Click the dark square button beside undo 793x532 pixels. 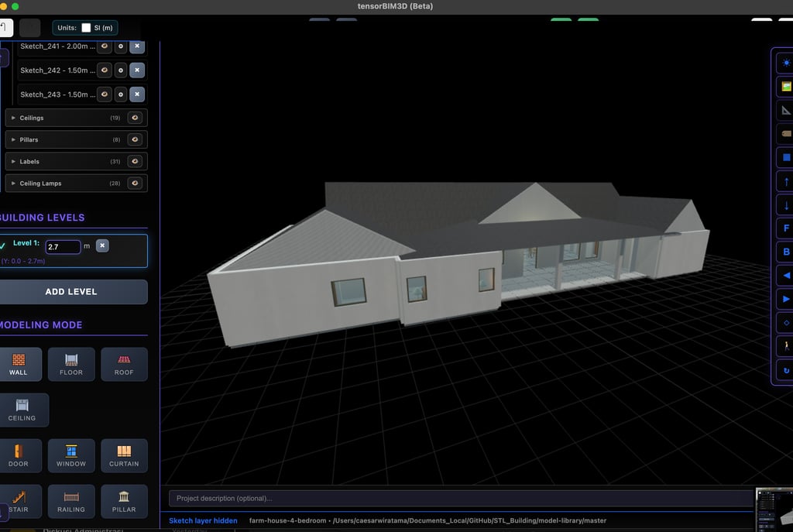(x=30, y=28)
